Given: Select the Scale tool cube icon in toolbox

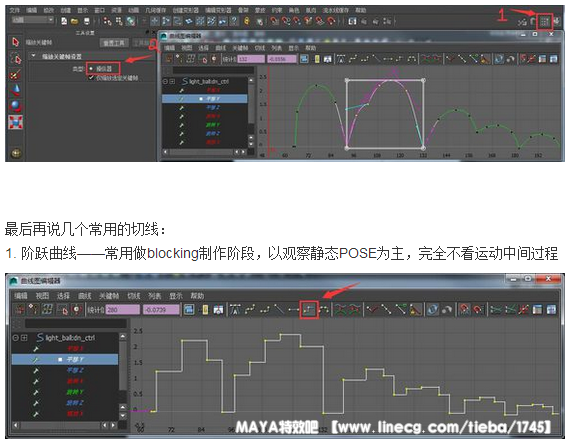Looking at the screenshot, I should [15, 122].
